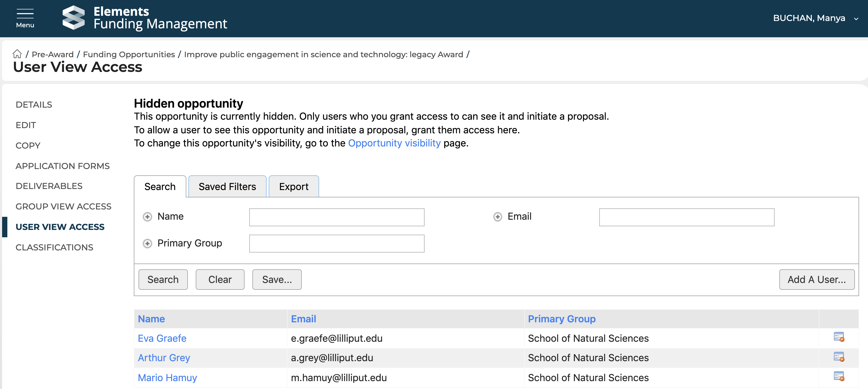Open Application Forms in sidebar
The width and height of the screenshot is (868, 389).
coord(63,166)
